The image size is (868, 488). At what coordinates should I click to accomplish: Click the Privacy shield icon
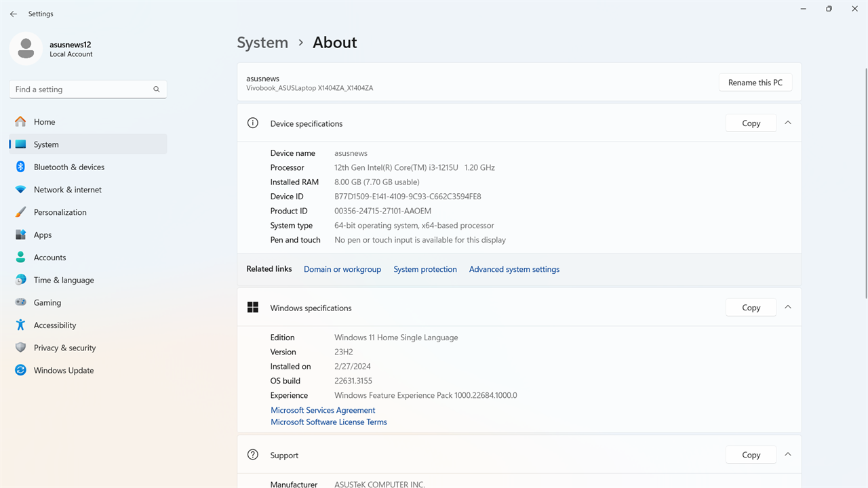click(20, 348)
